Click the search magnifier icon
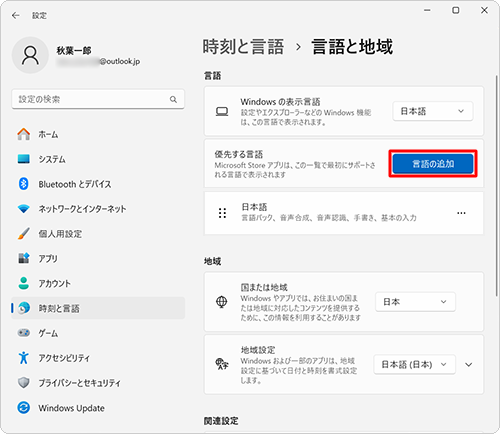The height and width of the screenshot is (434, 500). pyautogui.click(x=173, y=99)
